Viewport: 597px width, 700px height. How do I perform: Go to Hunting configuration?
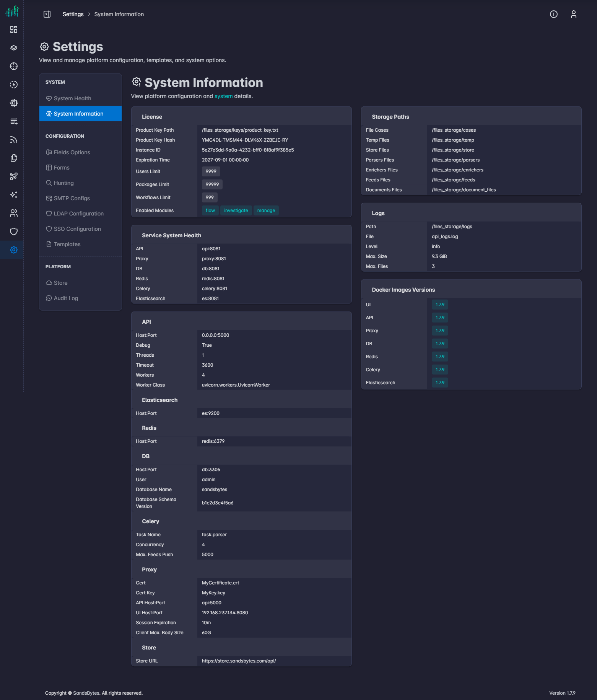80,183
